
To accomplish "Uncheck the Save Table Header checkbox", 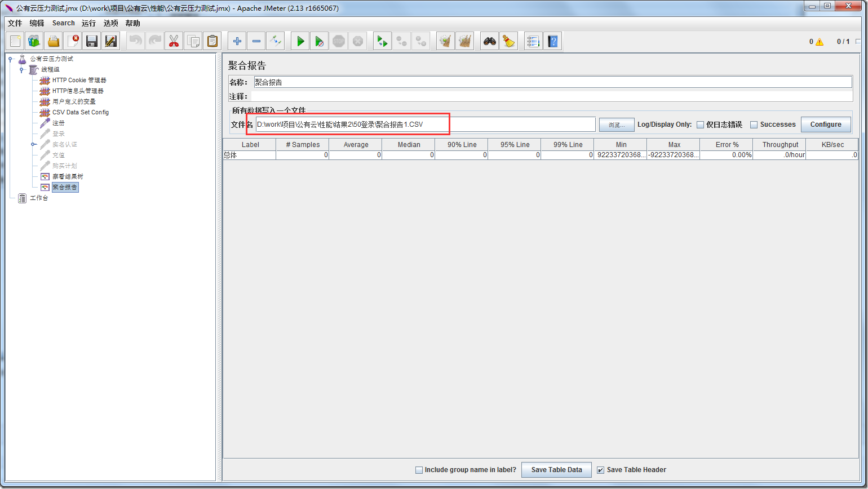I will [x=600, y=470].
